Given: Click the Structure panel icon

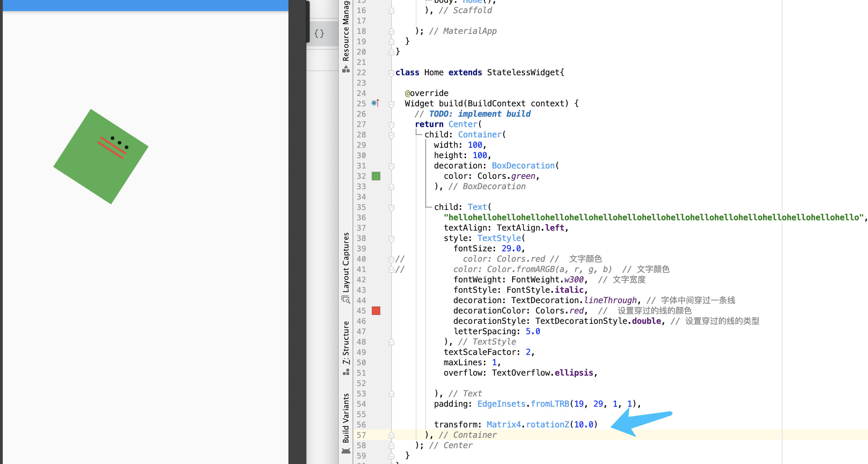Looking at the screenshot, I should click(346, 372).
